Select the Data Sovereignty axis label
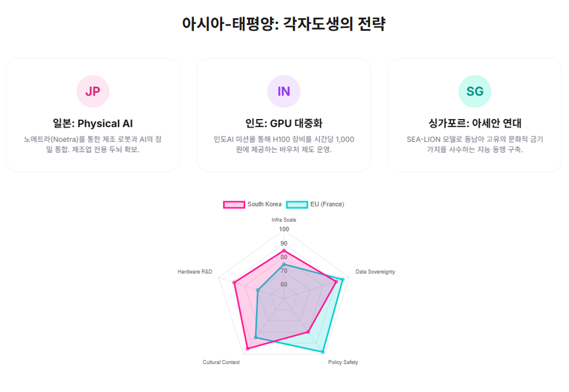 [x=375, y=272]
